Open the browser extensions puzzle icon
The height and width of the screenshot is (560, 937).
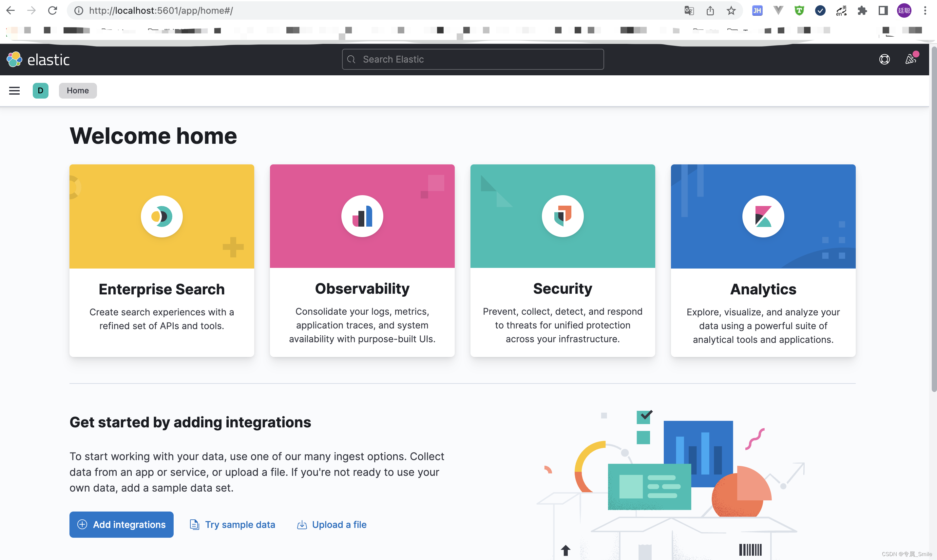click(x=862, y=10)
